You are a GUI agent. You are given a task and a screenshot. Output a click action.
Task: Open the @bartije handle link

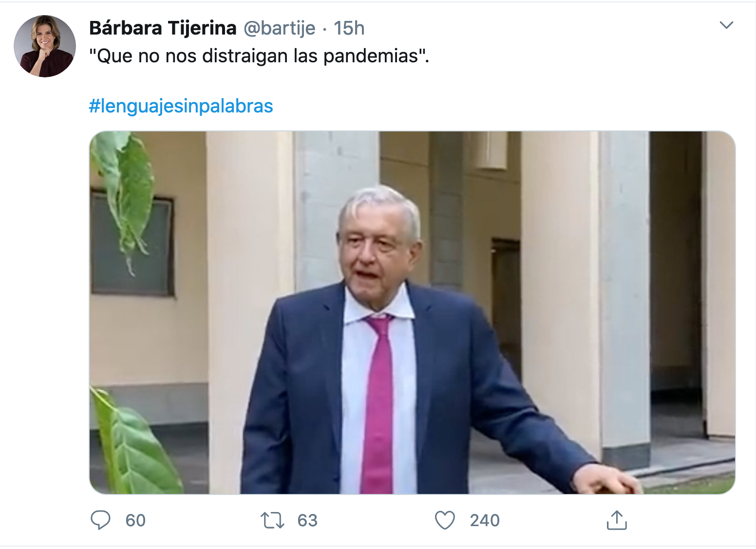pos(279,28)
